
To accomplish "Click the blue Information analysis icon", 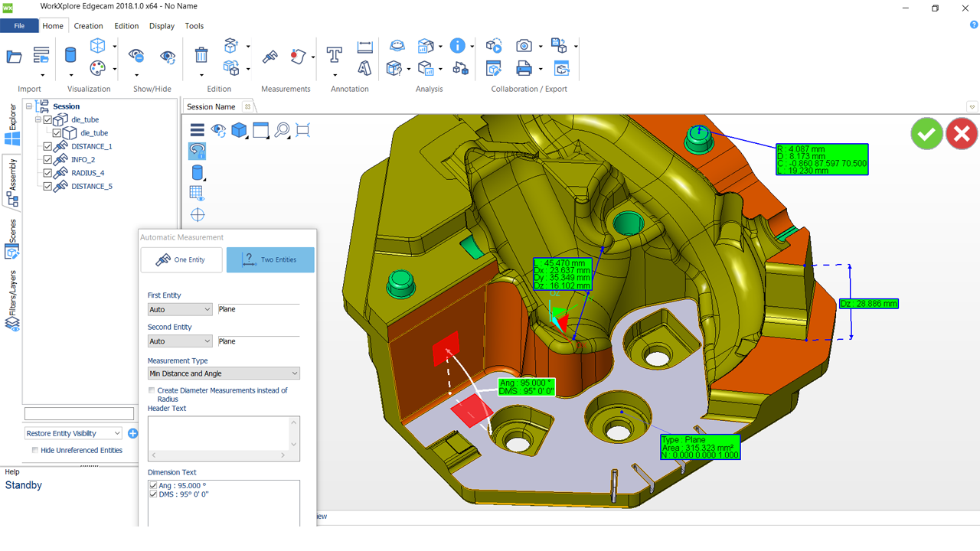I will tap(458, 46).
